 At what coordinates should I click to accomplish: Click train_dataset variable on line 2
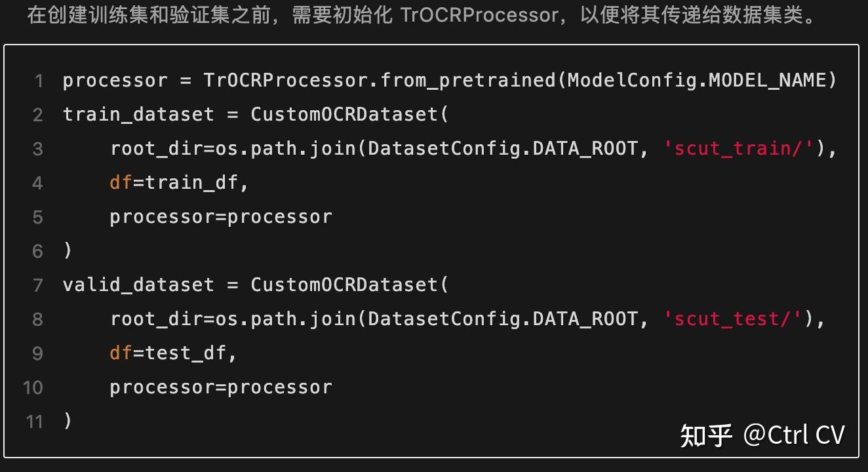138,115
